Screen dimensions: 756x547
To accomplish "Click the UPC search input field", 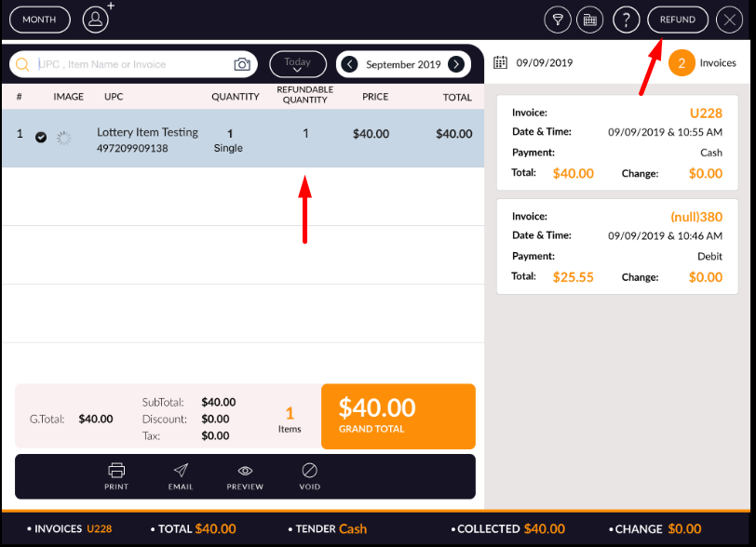I will tap(130, 64).
